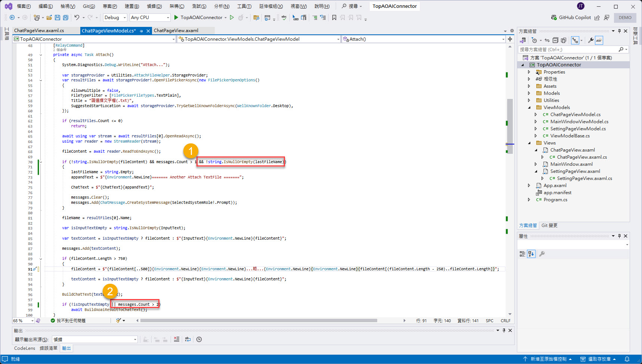Click Show All Files icon in Solution Explorer
The image size is (642, 364).
coord(564,40)
